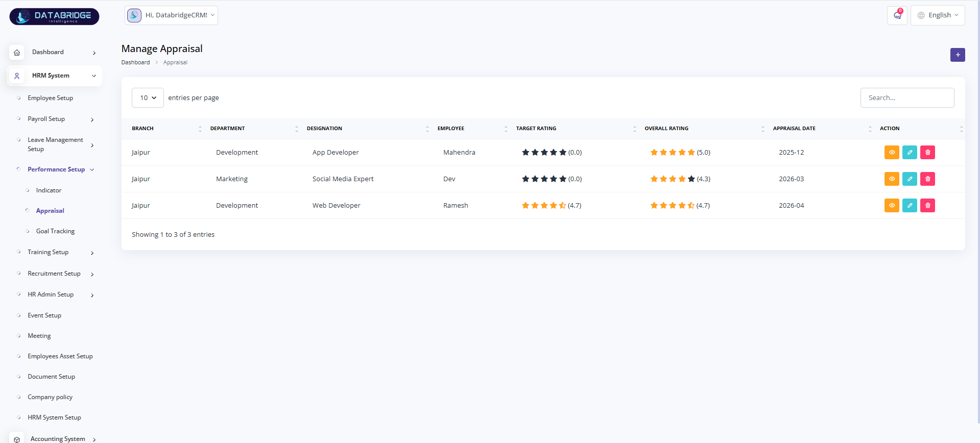Delete Dev's appraisal with the trash icon
Viewport: 980px width, 443px height.
coord(927,179)
